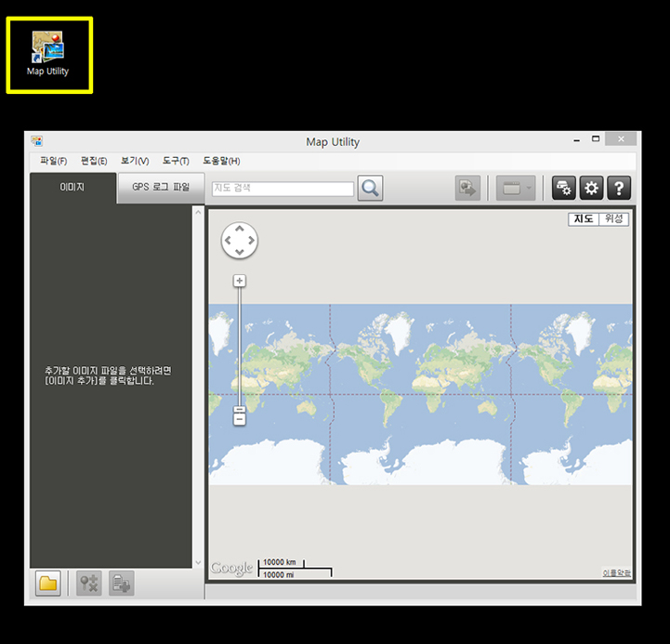Pan the map down with arrow
The width and height of the screenshot is (670, 644).
pos(240,252)
